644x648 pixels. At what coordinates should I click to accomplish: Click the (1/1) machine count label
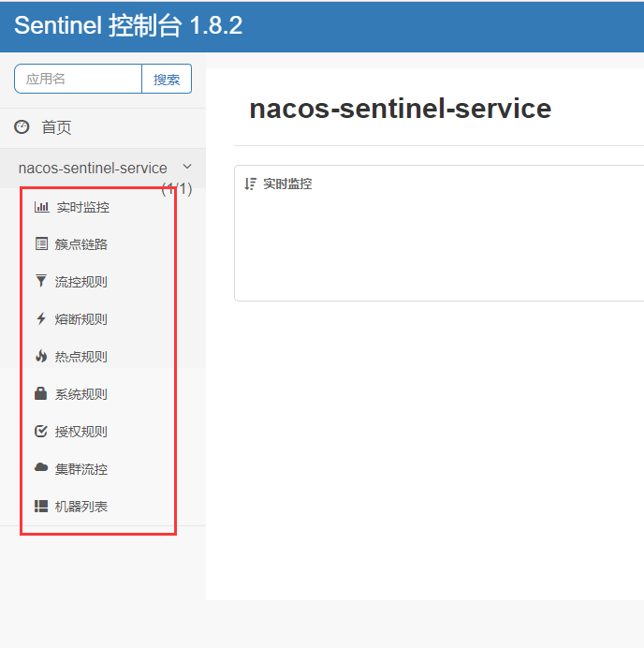[x=177, y=189]
